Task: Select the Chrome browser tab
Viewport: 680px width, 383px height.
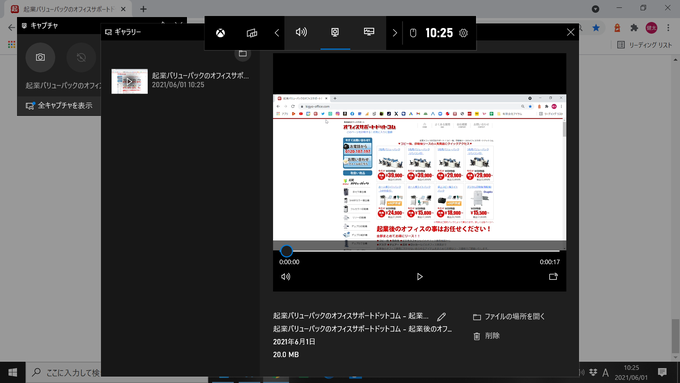Action: 69,9
